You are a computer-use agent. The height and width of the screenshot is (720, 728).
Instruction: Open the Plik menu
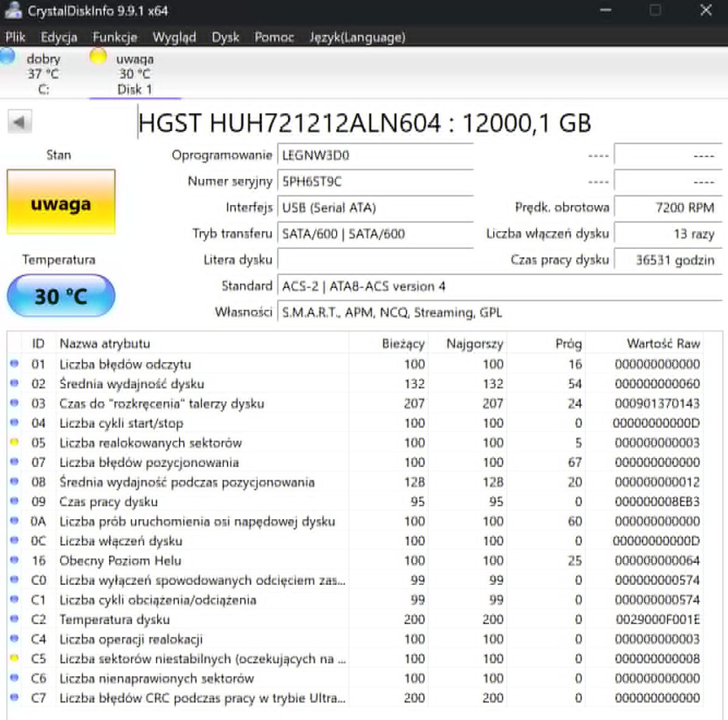tap(15, 38)
